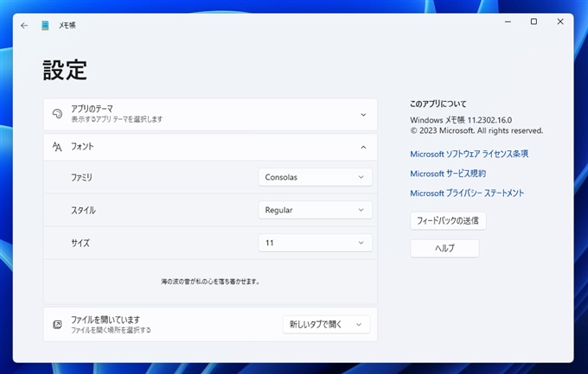The height and width of the screenshot is (374, 588).
Task: Click the version text Windows メモ帳 11.2302.16.0
Action: coord(461,120)
